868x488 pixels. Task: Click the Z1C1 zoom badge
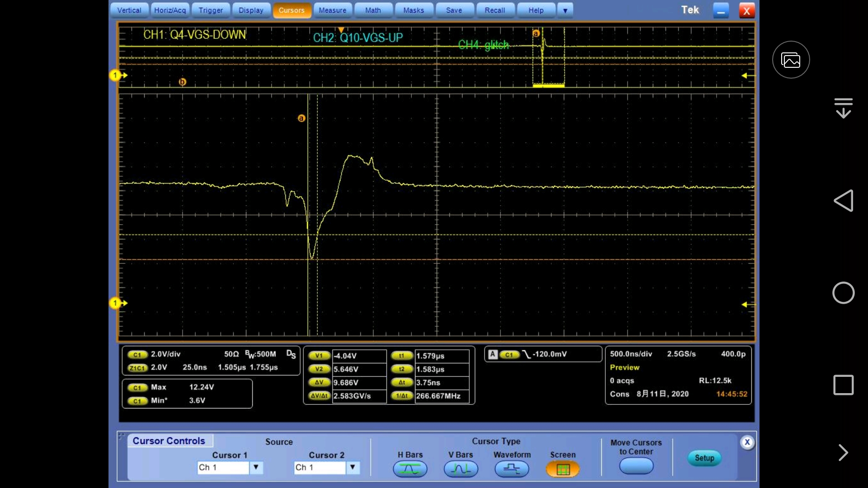coord(137,368)
